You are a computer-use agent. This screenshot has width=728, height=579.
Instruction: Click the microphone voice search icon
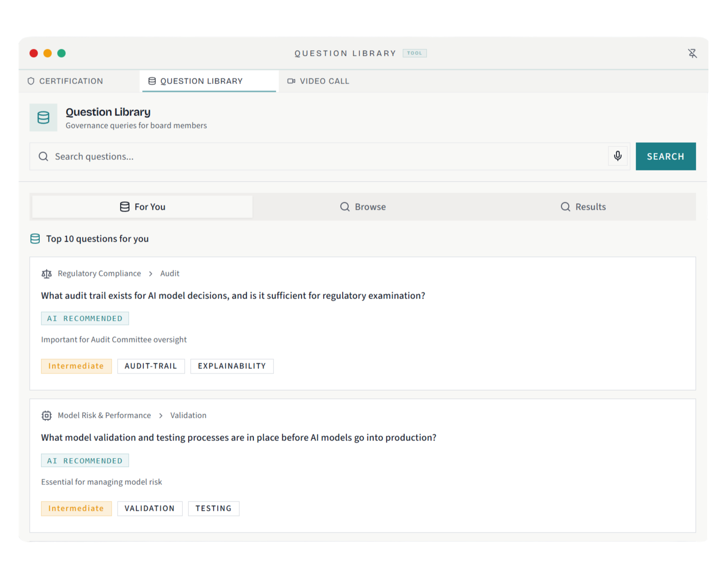[618, 156]
